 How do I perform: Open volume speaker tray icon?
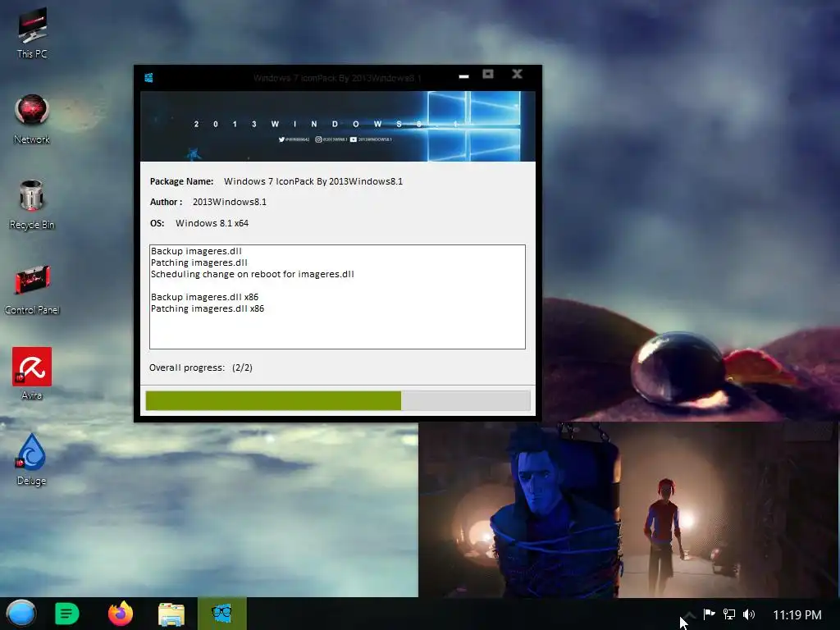pyautogui.click(x=749, y=614)
